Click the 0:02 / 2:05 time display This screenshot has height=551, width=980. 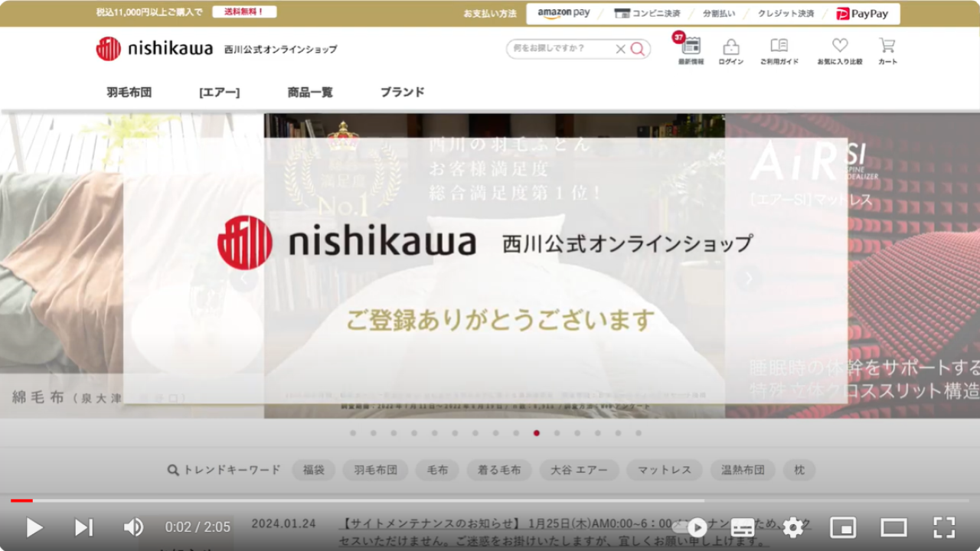(198, 527)
